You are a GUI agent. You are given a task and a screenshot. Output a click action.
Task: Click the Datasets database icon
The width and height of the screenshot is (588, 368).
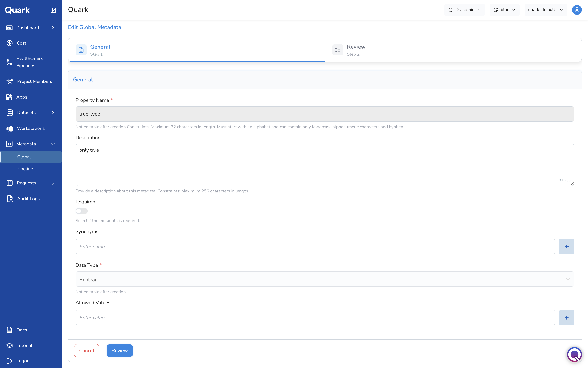point(10,113)
